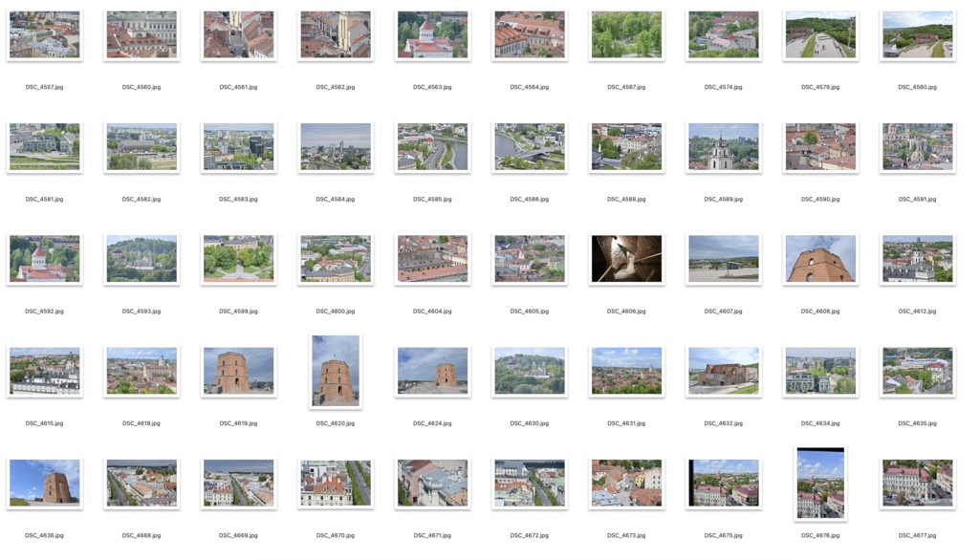Select the DSC_4673.jpg photo thumbnail
The width and height of the screenshot is (979, 560).
[626, 483]
